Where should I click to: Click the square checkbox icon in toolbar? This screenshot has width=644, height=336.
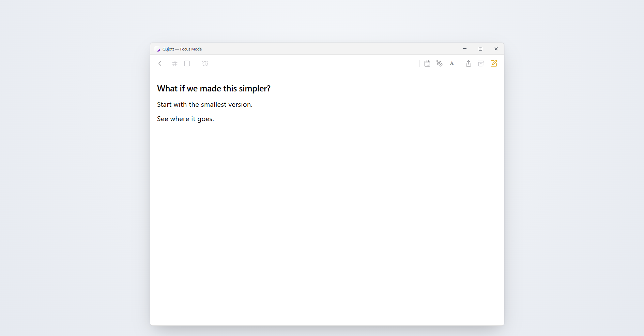[x=187, y=63]
